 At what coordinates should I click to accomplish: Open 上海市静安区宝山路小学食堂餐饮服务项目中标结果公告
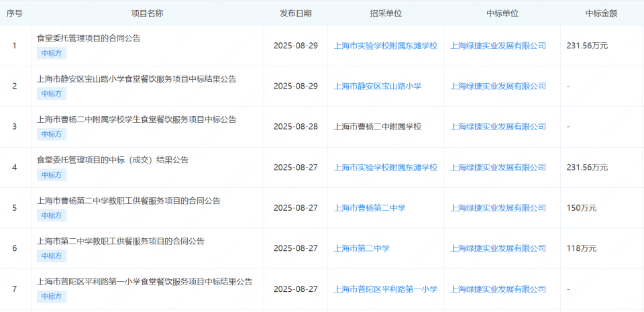coord(137,79)
